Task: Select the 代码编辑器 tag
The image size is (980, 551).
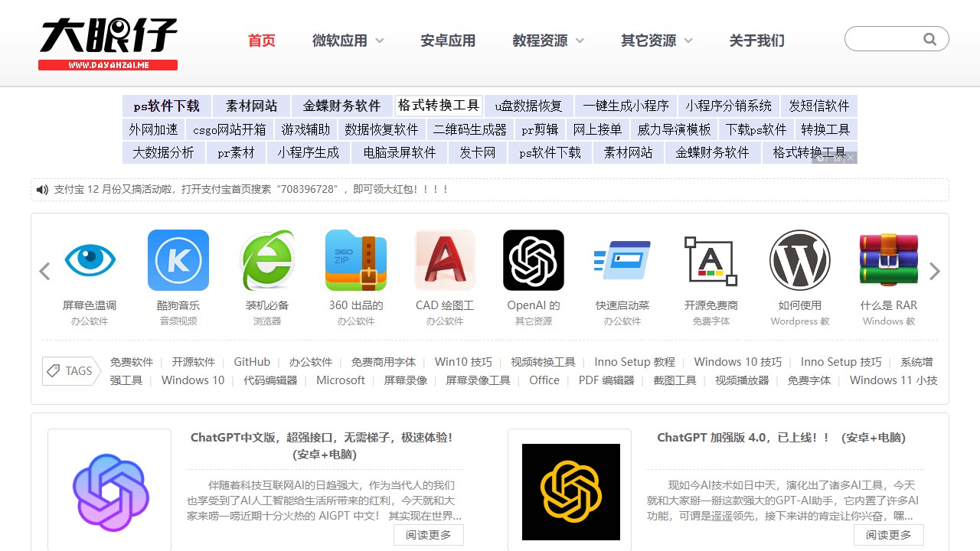Action: 270,380
